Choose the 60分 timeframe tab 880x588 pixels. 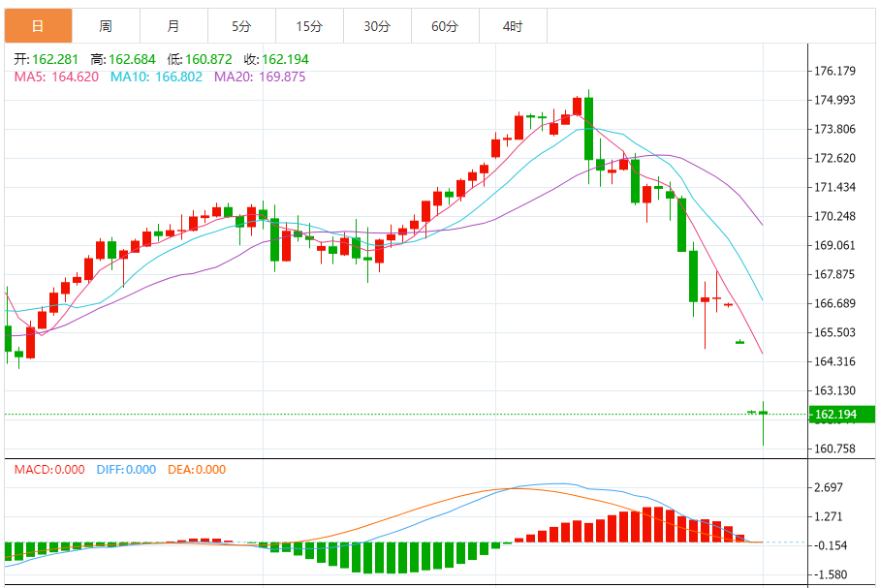point(445,26)
